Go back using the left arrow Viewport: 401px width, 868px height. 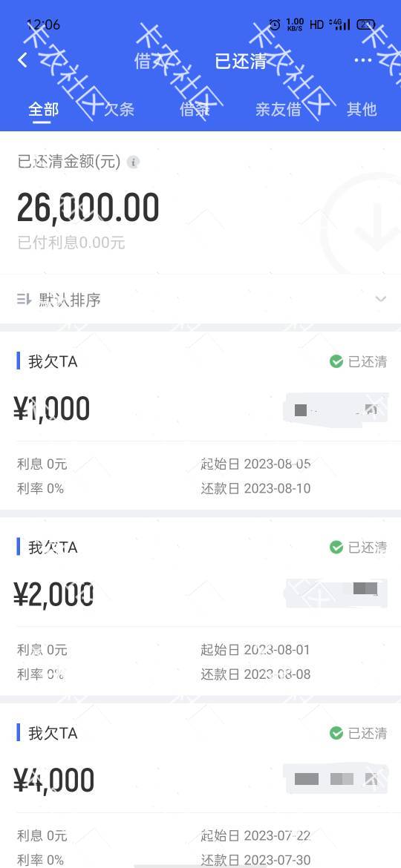(23, 60)
